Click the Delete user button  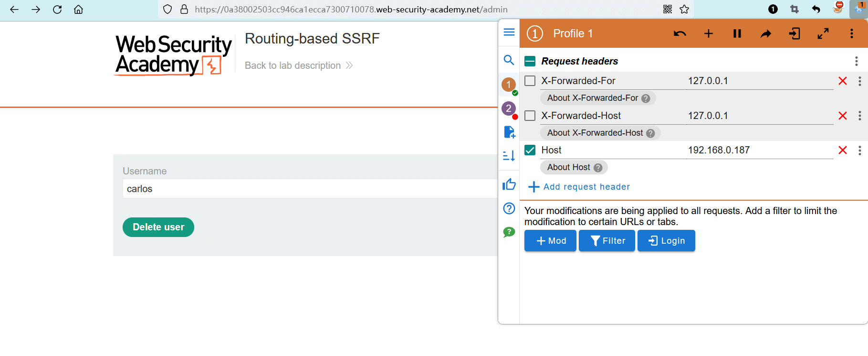[158, 227]
